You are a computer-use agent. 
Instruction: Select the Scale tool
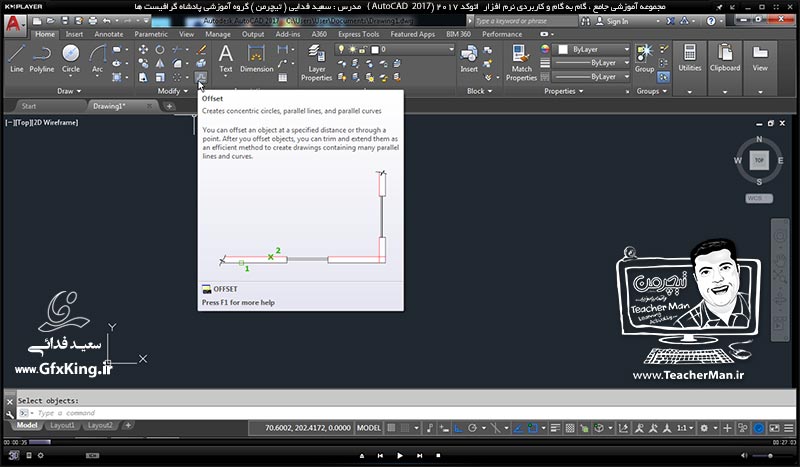[160, 77]
